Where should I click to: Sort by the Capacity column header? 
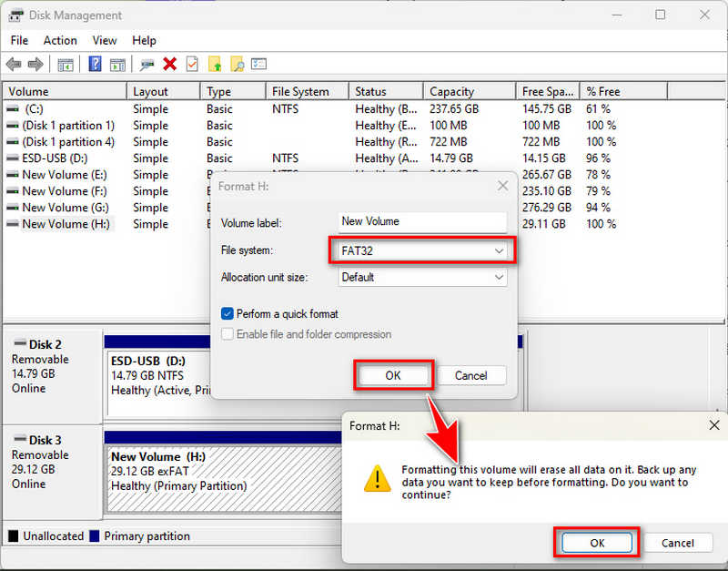click(470, 92)
